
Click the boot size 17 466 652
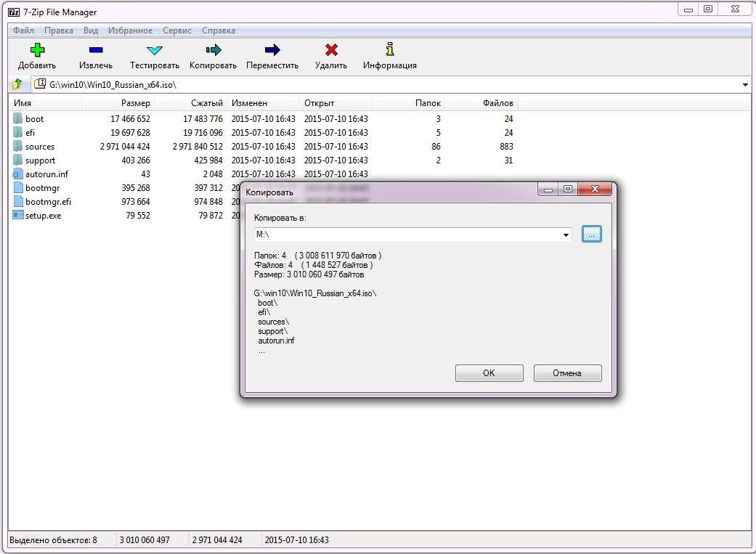point(130,118)
